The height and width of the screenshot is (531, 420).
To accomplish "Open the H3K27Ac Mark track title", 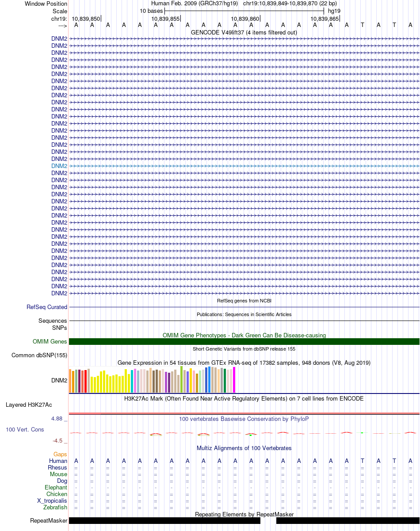I will pyautogui.click(x=244, y=398).
